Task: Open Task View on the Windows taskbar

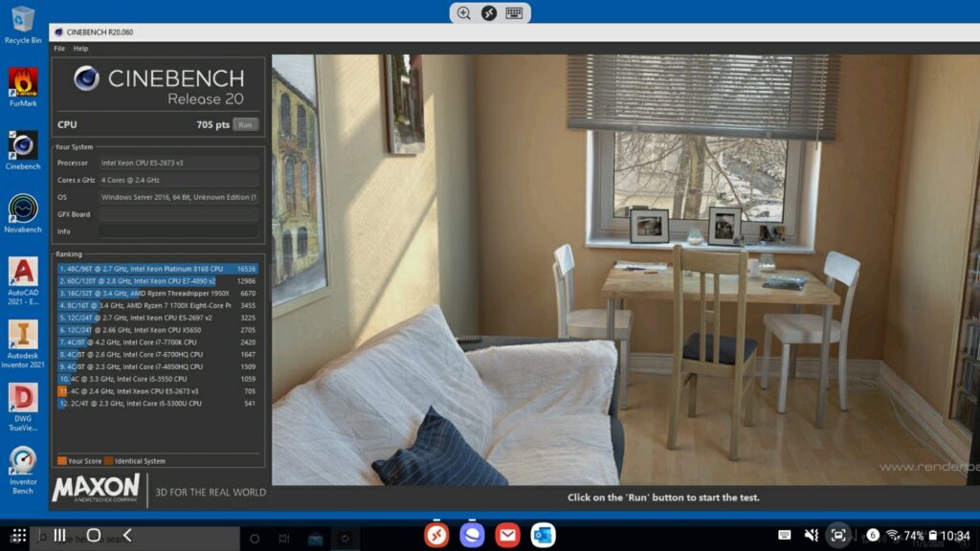Action: point(284,539)
